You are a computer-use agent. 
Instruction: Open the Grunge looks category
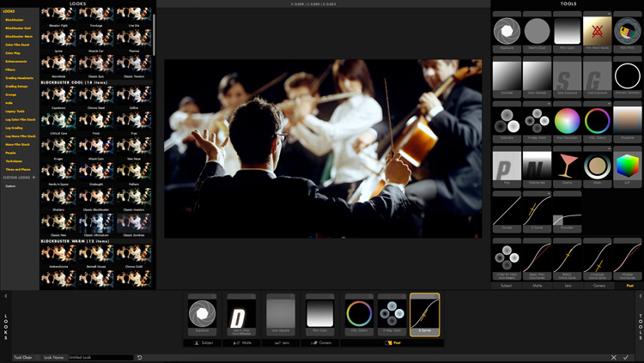pos(10,94)
